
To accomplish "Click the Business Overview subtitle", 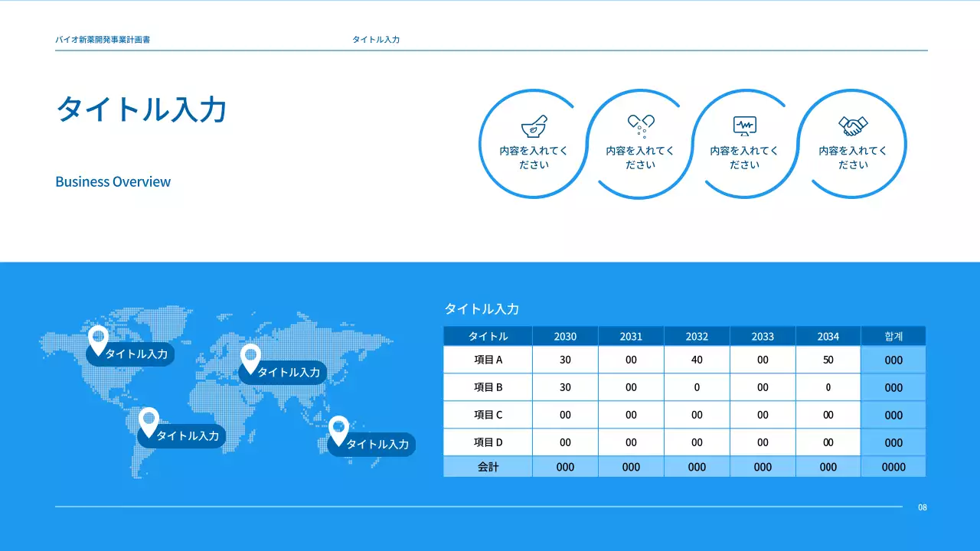I will pos(113,182).
